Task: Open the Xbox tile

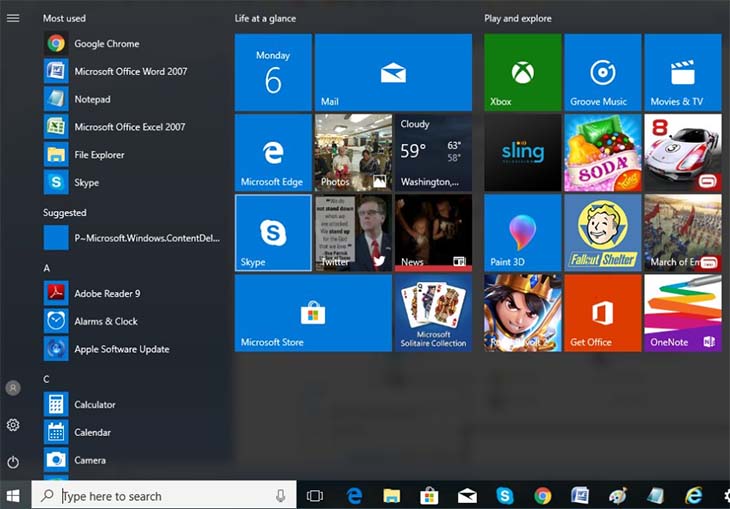Action: pos(523,73)
